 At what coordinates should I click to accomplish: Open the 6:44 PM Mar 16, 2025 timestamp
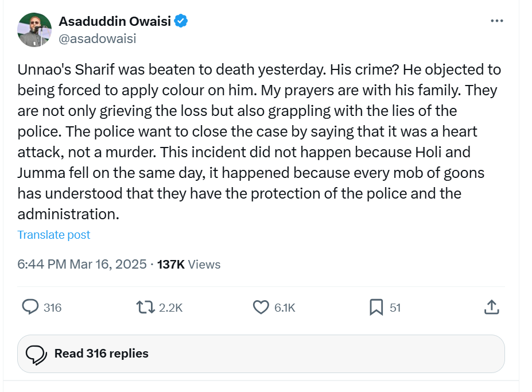(x=82, y=264)
